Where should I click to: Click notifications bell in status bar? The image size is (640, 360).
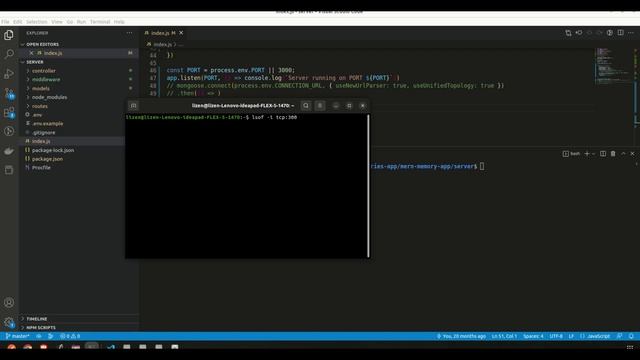(631, 336)
